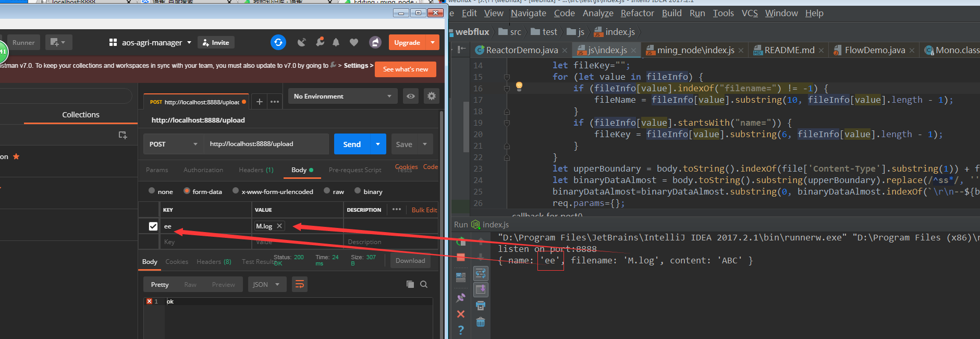Viewport: 980px width, 339px height.
Task: Click the blue Send button
Action: (352, 144)
